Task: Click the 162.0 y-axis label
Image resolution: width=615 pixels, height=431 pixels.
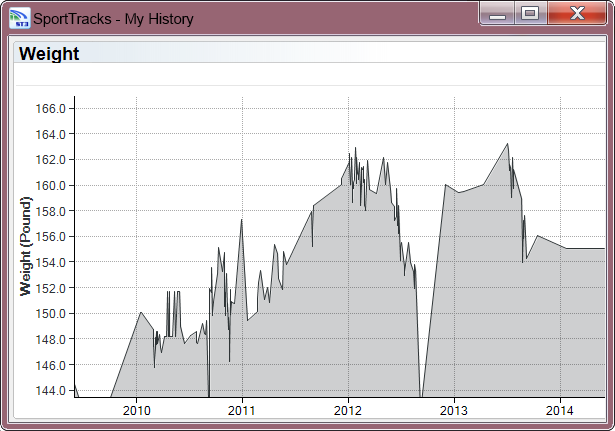Action: [x=51, y=160]
